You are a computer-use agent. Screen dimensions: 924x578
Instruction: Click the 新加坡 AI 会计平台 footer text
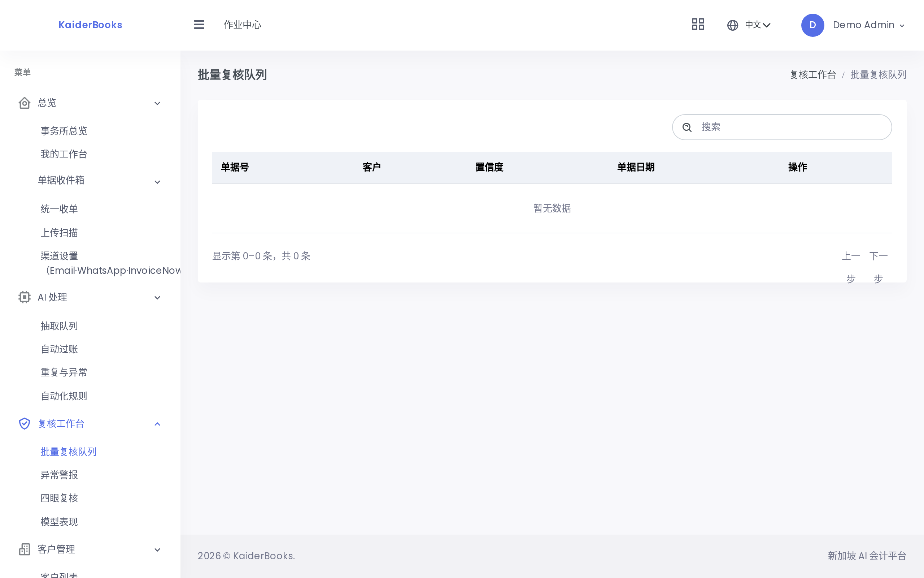[867, 556]
